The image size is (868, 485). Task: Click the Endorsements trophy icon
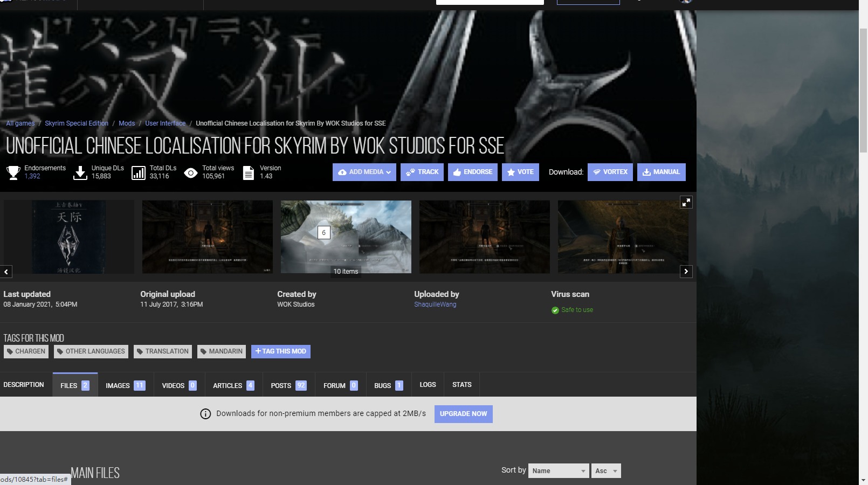point(13,172)
